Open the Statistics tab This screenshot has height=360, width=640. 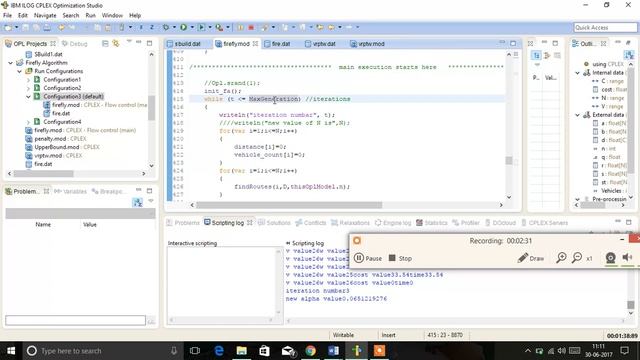pyautogui.click(x=432, y=223)
